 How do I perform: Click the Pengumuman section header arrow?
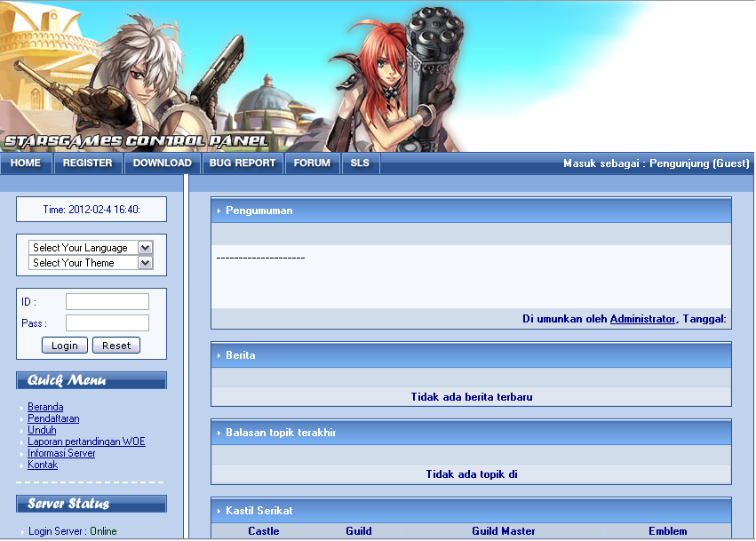coord(219,211)
